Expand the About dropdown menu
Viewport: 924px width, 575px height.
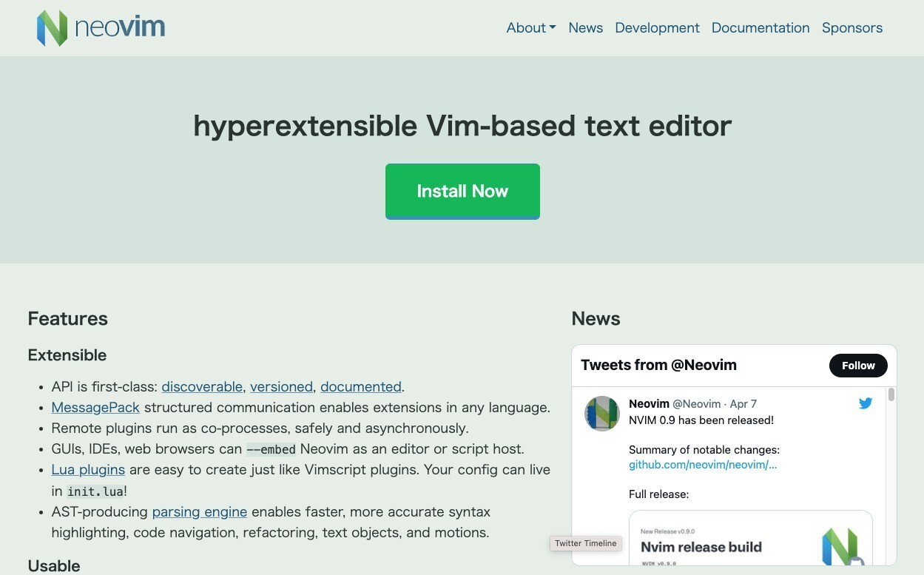point(530,27)
